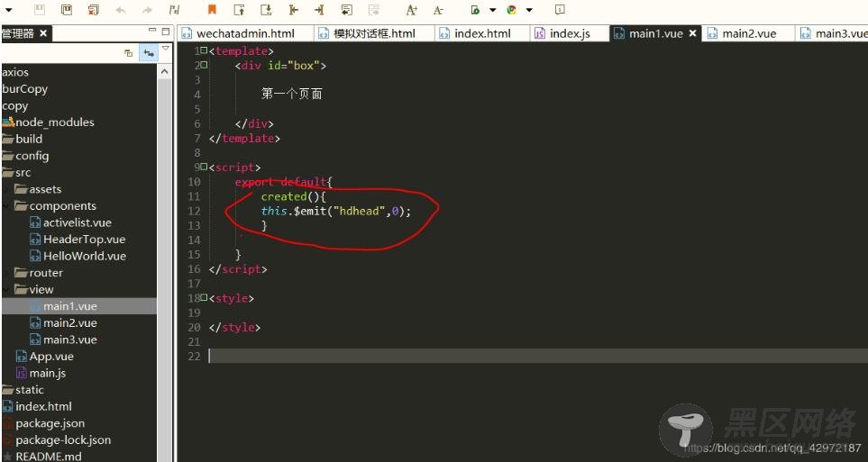Select the router folder
The width and height of the screenshot is (868, 462).
pos(46,272)
